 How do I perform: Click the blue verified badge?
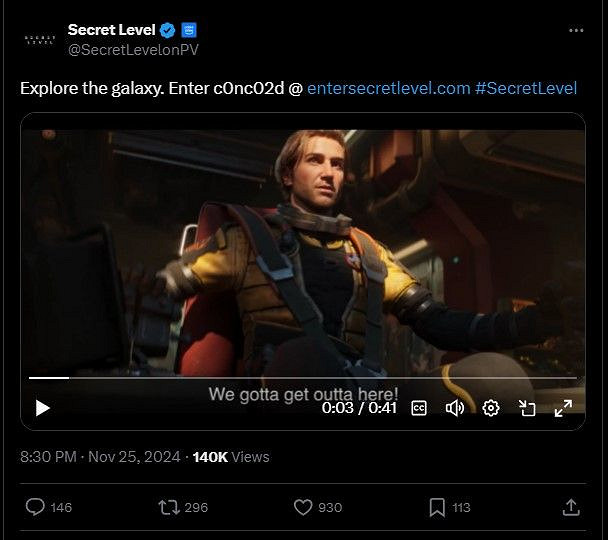(x=169, y=30)
